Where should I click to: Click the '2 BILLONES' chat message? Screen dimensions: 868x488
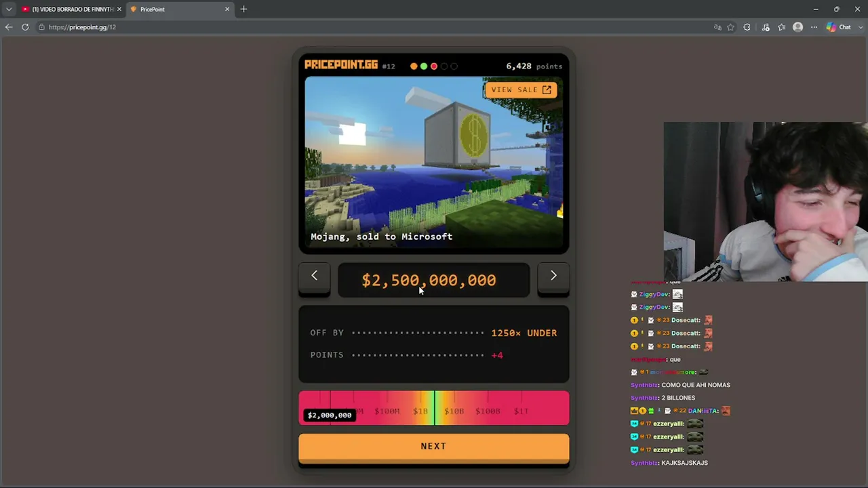pyautogui.click(x=678, y=398)
